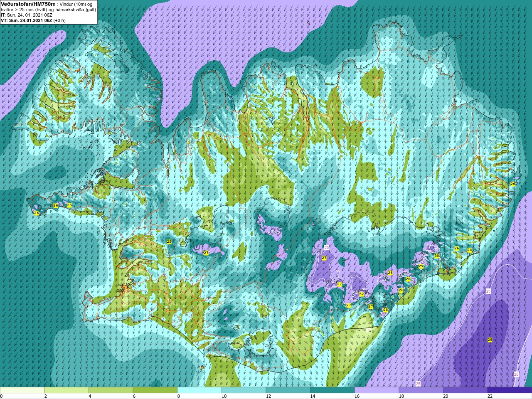Click the yellow 28 gust marker offshore southeast

(490, 340)
